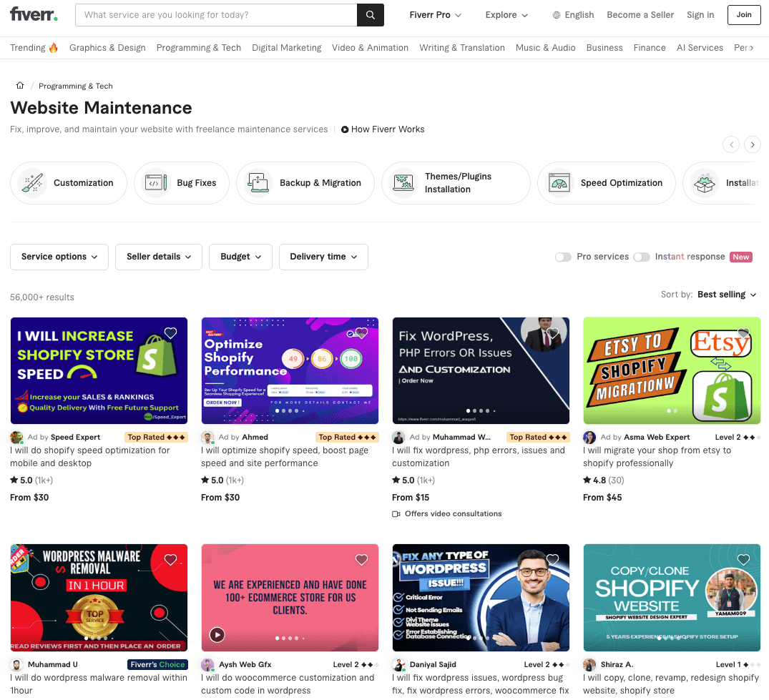Open the Copy/Clone Shopify Website thumbnail
769x700 pixels.
coord(672,598)
